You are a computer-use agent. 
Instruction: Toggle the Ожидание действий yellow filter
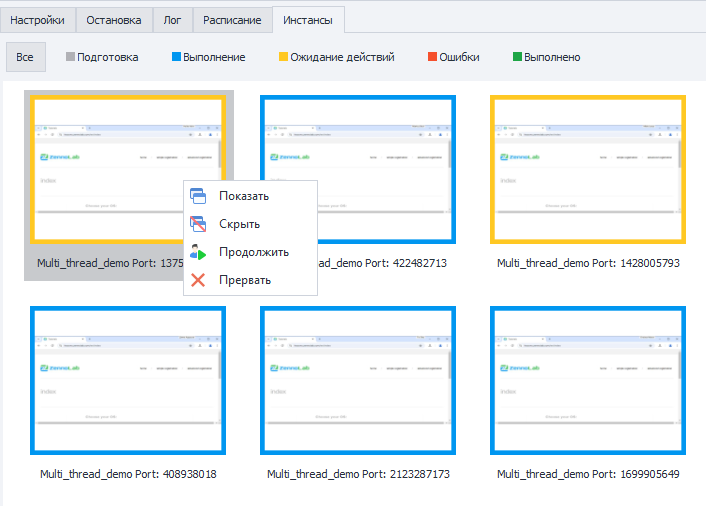(335, 57)
